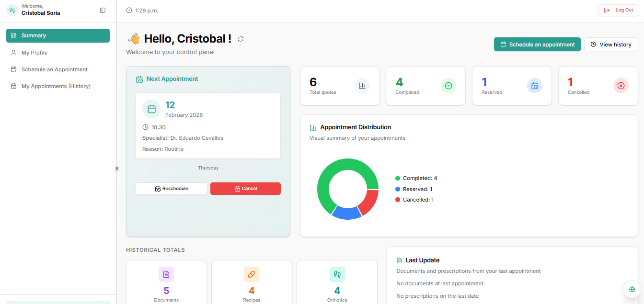Click the bar chart icon on Total quotes card
Image resolution: width=644 pixels, height=304 pixels.
pos(362,86)
